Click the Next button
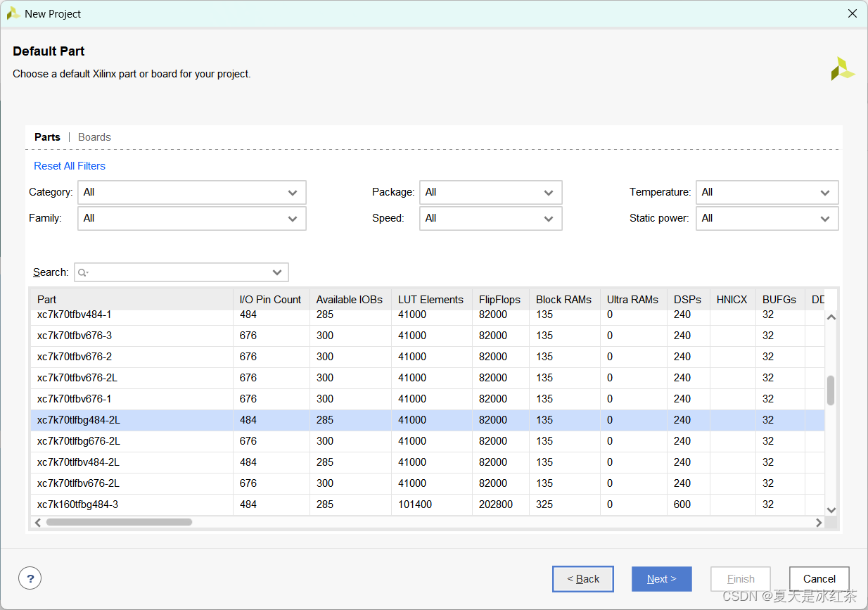The width and height of the screenshot is (868, 610). point(661,579)
